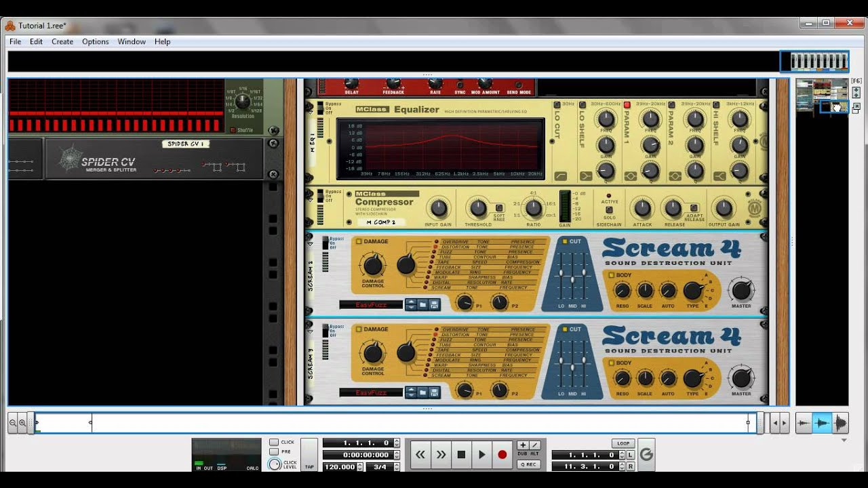Start playback with the Play button
Viewport: 868px width, 488px height.
pyautogui.click(x=481, y=455)
